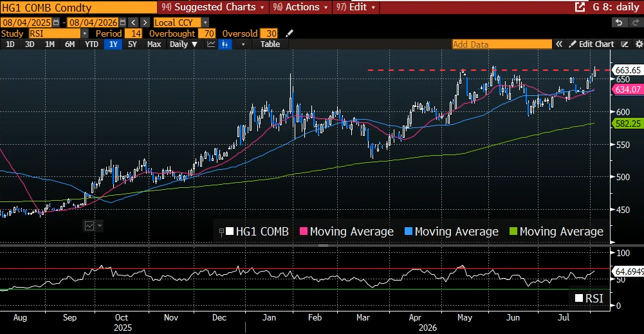Screen dimensions: 644x334
Task: Click the Period value field 14
Action: tap(133, 33)
